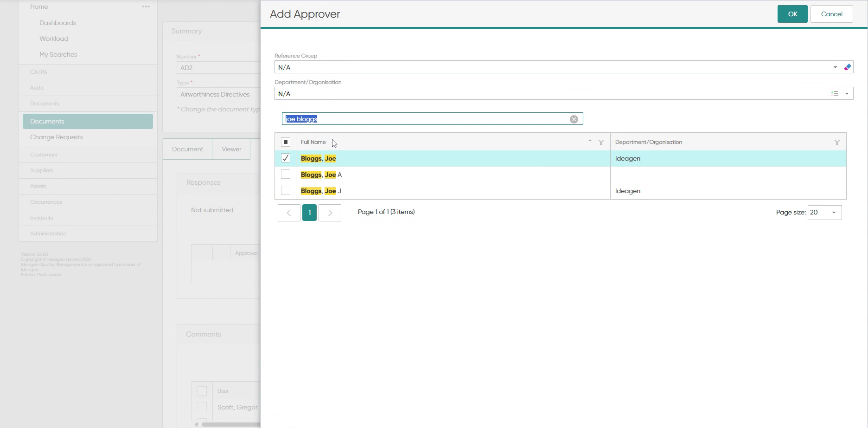Click the Scott, Gregor user name
Viewport: 868px width, 428px height.
(x=237, y=407)
